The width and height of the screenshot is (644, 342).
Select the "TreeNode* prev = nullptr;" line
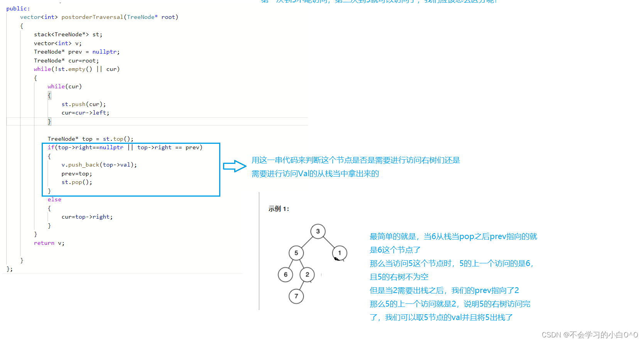click(x=77, y=52)
